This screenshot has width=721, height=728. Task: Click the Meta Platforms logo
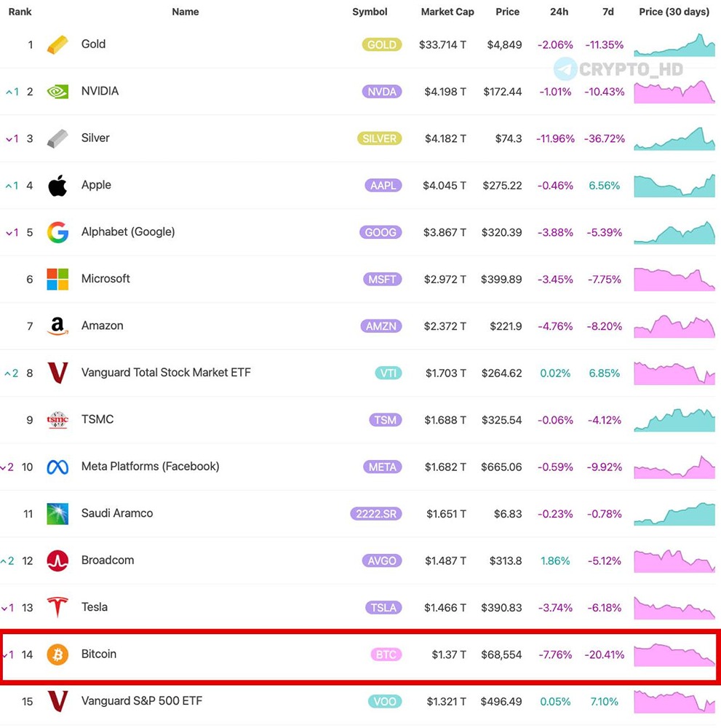pyautogui.click(x=57, y=467)
